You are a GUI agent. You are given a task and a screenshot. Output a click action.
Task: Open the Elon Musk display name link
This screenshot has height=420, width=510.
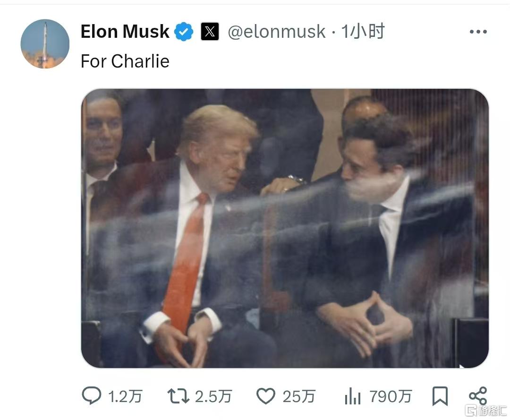[x=125, y=32]
